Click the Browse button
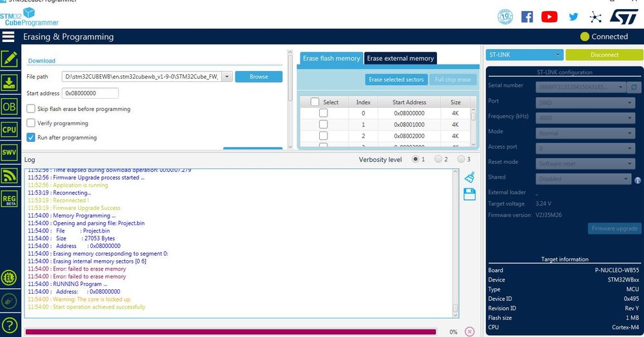Image resolution: width=644 pixels, height=337 pixels. click(259, 77)
